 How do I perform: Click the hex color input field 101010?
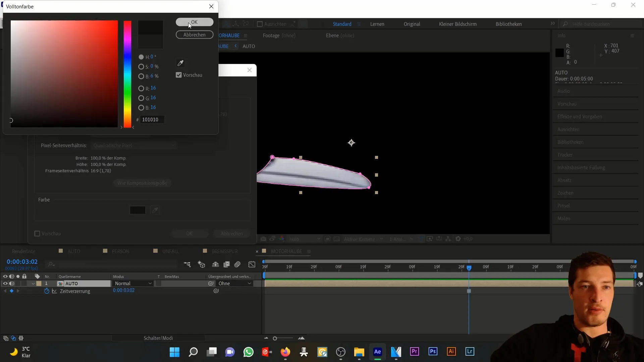click(x=150, y=119)
